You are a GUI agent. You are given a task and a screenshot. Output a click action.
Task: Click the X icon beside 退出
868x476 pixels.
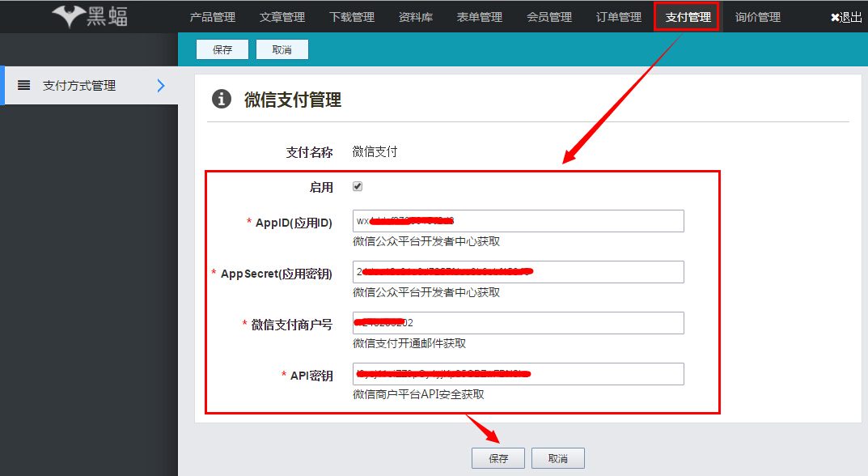[x=835, y=16]
